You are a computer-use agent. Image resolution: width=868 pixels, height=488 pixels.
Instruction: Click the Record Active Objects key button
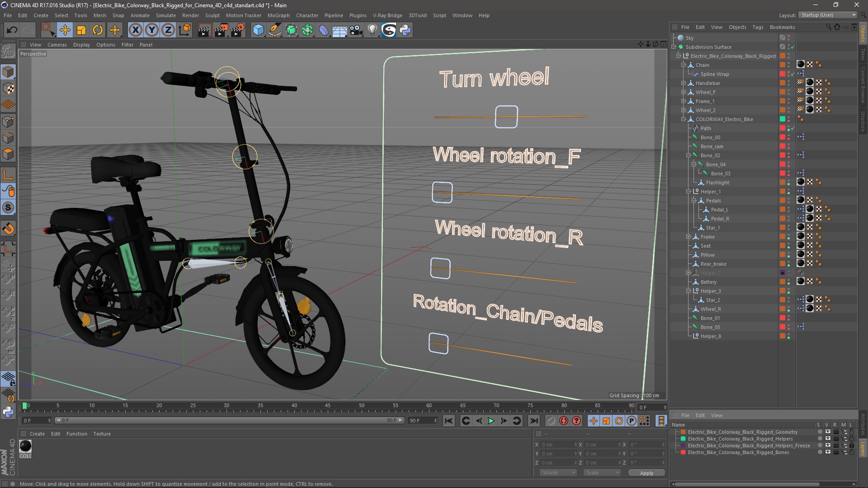pyautogui.click(x=551, y=421)
